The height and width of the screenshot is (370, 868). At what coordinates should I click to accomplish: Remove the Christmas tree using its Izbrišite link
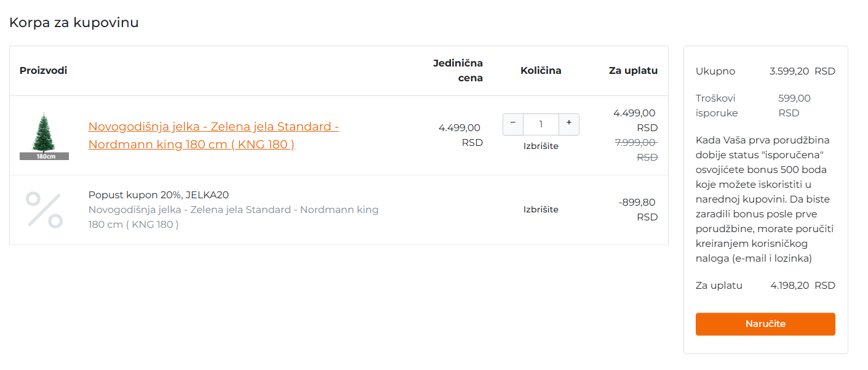click(541, 146)
